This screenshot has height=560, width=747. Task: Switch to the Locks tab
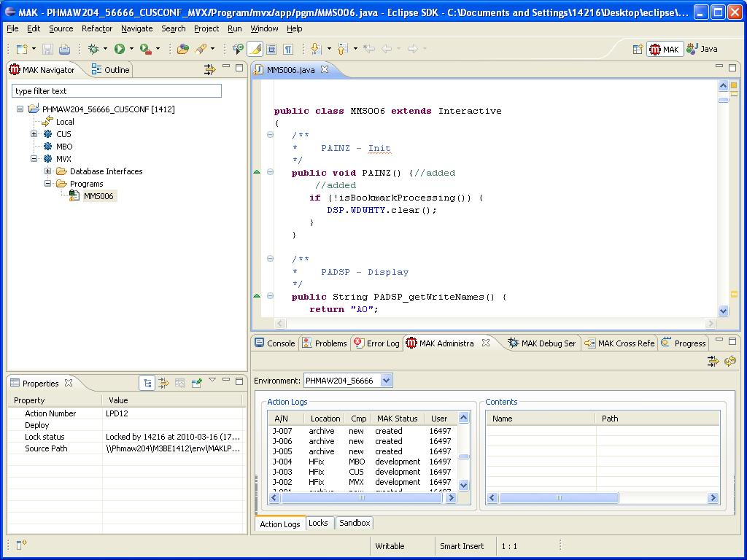coord(318,523)
